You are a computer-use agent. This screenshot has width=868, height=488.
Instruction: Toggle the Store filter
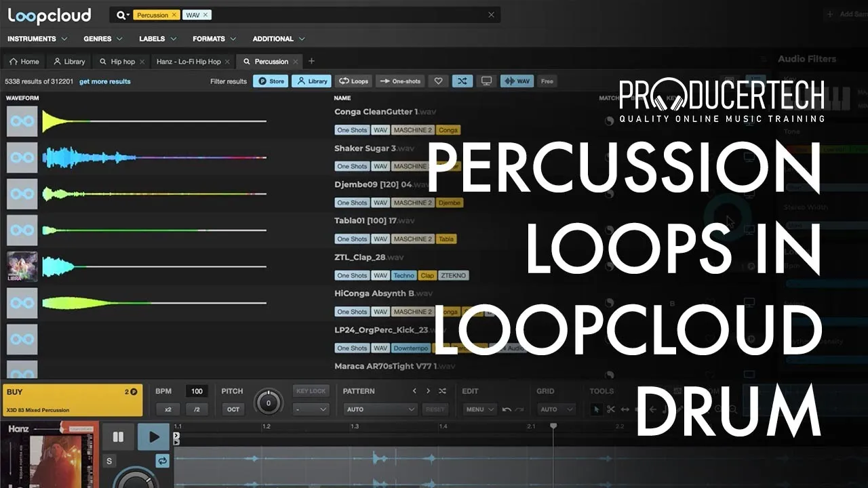click(271, 81)
